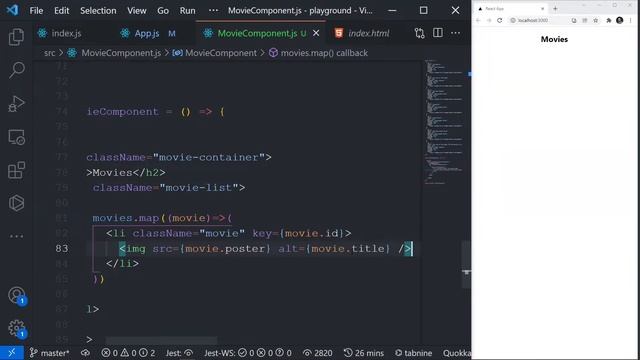Open browser Extensions puzzle icon

609,20
